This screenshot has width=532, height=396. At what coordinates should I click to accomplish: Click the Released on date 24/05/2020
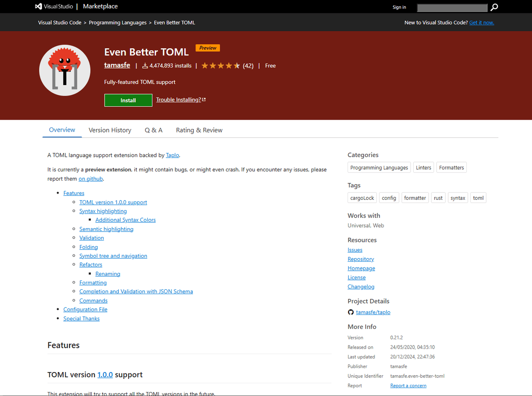pos(412,347)
